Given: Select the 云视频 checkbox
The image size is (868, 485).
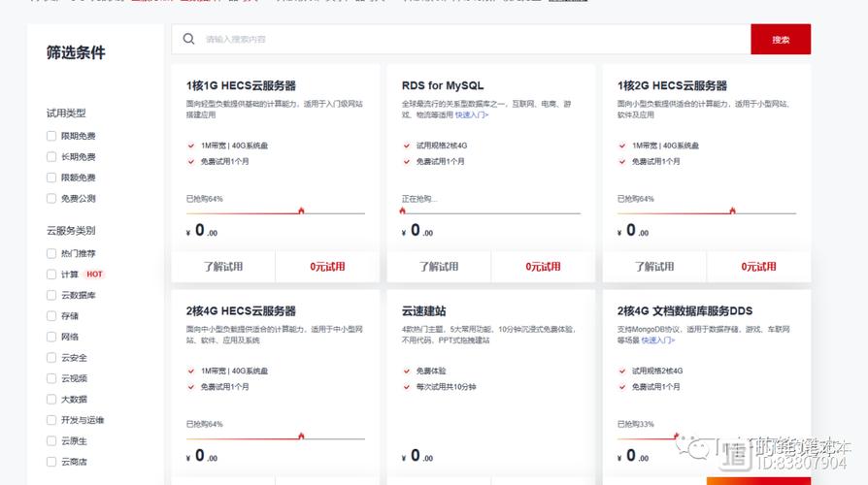Looking at the screenshot, I should point(51,379).
